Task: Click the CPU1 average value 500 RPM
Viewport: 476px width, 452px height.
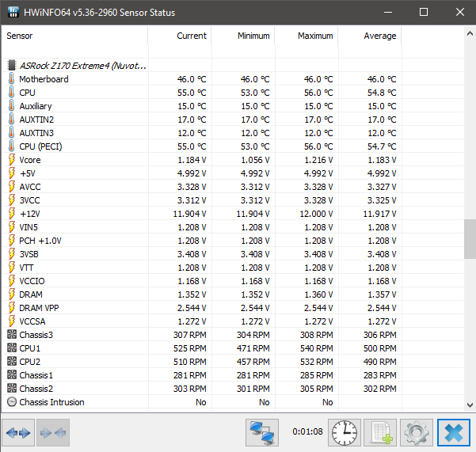Action: pos(379,348)
